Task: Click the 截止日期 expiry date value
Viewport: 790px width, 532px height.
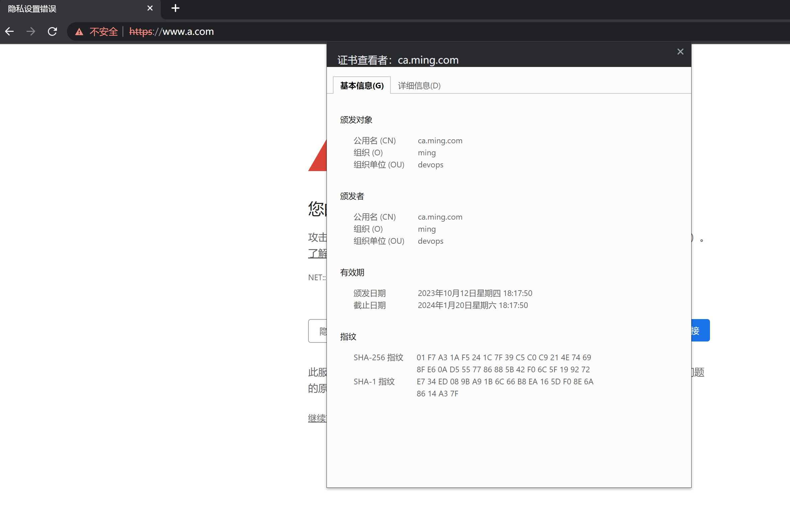Action: tap(473, 305)
